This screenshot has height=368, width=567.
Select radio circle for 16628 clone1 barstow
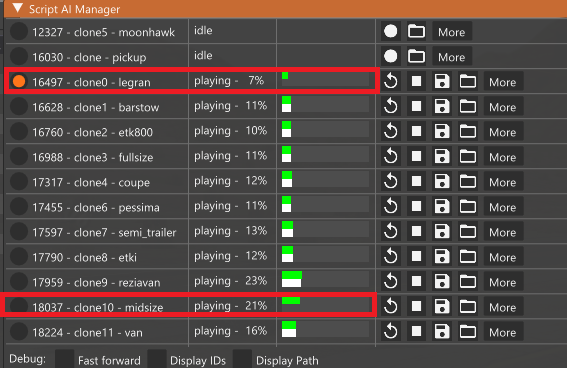click(19, 106)
